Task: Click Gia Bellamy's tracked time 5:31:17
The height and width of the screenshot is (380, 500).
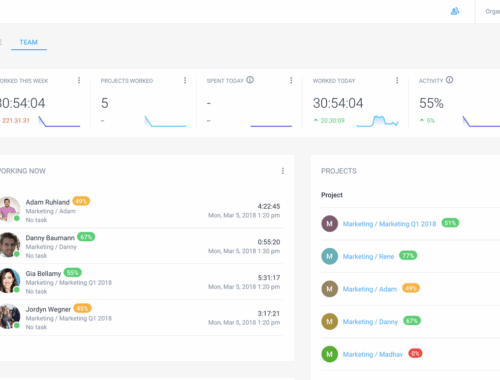Action: (x=269, y=278)
